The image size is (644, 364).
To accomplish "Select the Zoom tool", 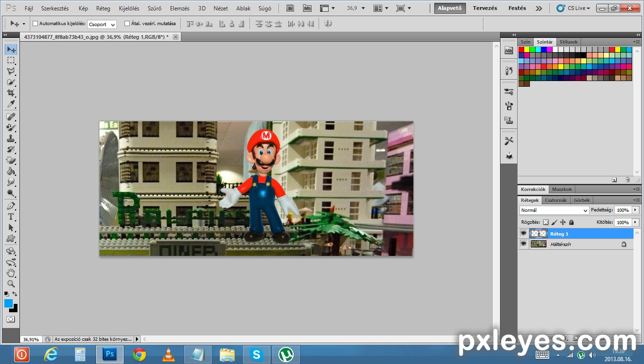I will click(11, 284).
